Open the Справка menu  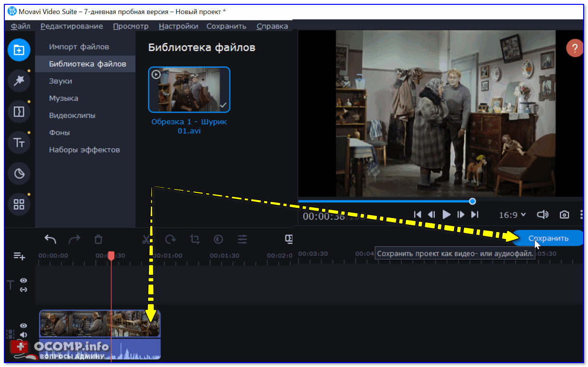(272, 26)
